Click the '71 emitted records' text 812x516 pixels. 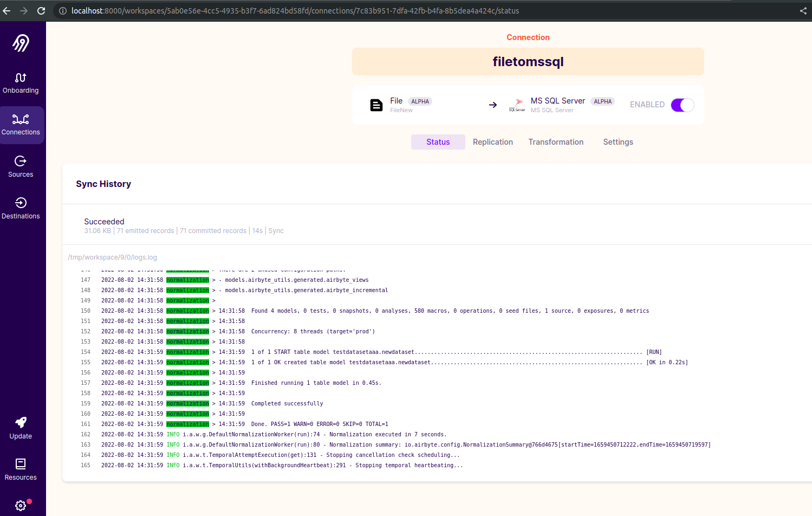[x=146, y=231]
